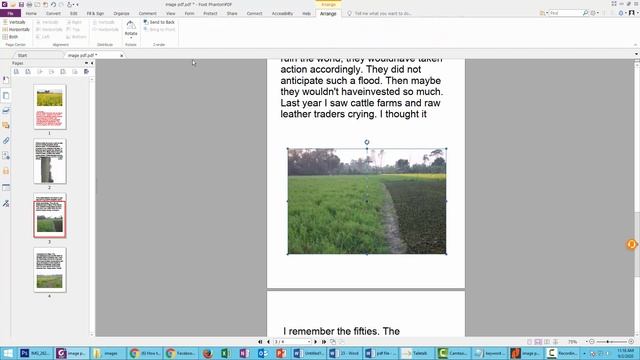Close the image pdf.pdf document tab
Viewport: 640px width, 360px height.
122,55
